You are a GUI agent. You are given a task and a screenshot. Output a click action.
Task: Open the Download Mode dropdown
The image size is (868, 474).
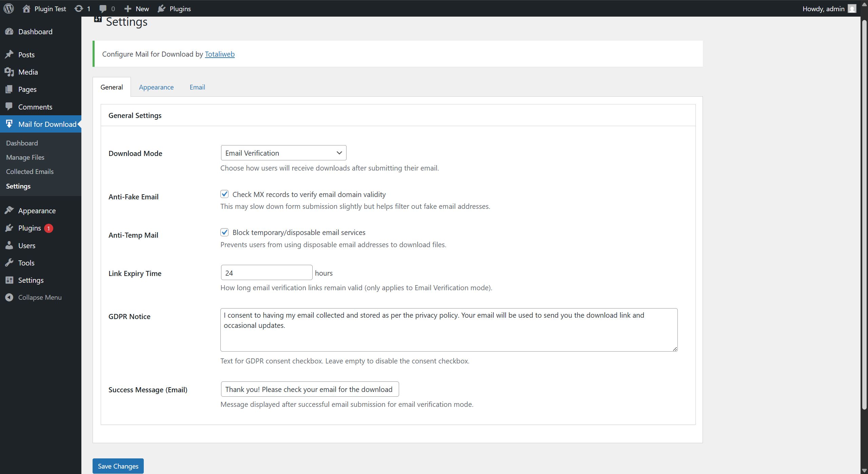[x=283, y=153]
